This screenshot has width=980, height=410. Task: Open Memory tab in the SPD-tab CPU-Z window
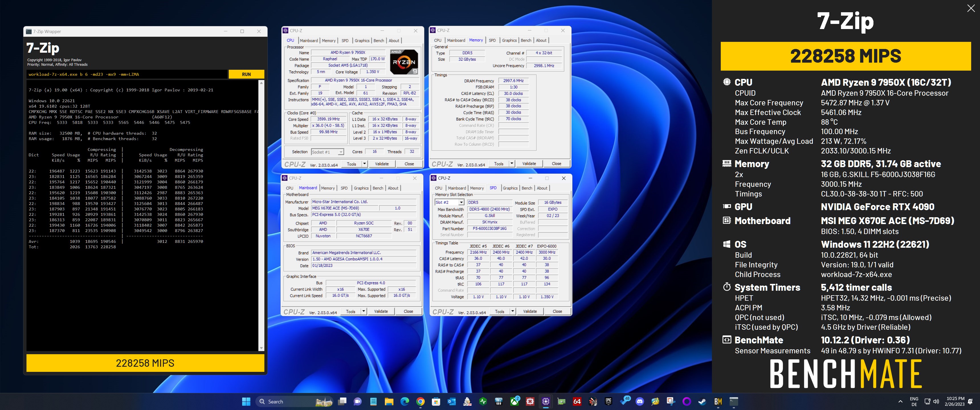tap(477, 188)
